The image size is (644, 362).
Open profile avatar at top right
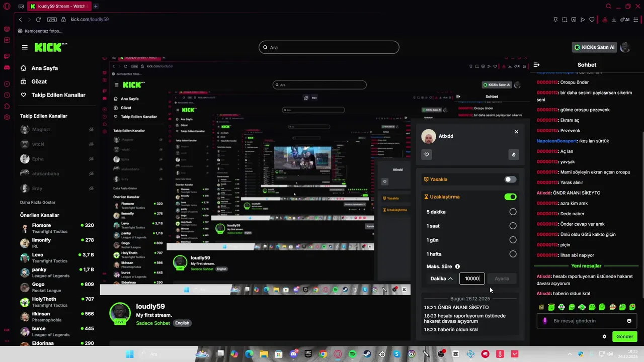coord(625,47)
